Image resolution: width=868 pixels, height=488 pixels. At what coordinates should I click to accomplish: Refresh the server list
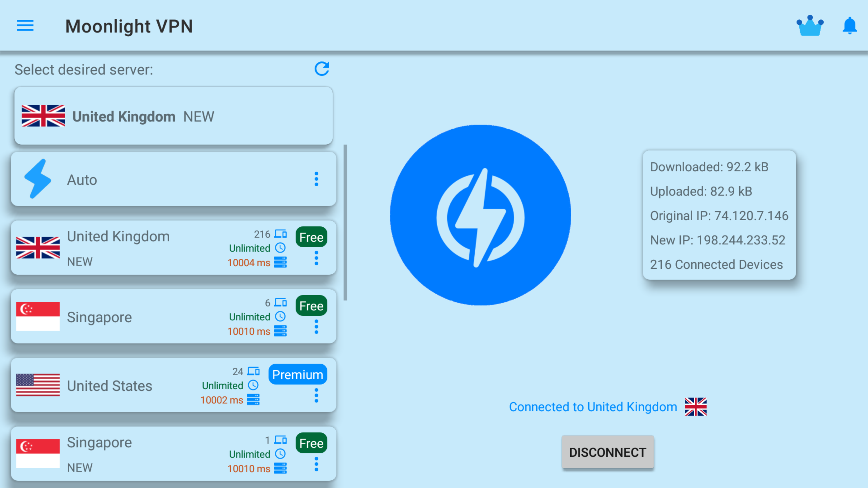click(x=322, y=69)
